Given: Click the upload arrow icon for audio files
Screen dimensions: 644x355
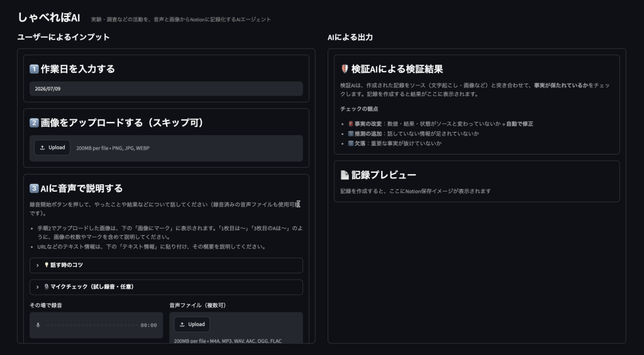Looking at the screenshot, I should pos(182,325).
